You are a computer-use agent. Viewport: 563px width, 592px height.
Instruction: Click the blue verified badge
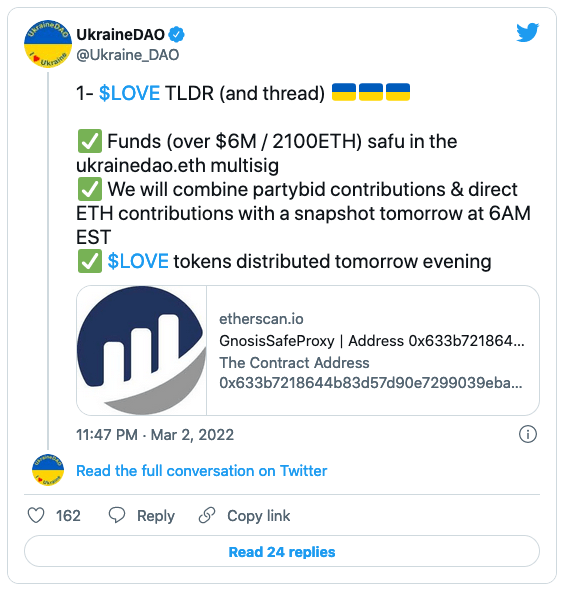(176, 34)
